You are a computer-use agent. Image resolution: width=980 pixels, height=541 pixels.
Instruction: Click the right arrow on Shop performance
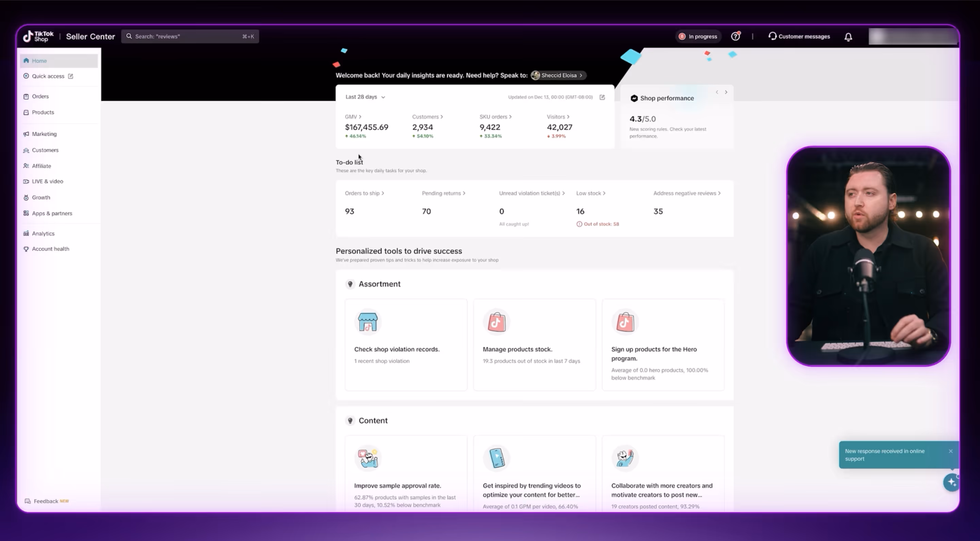tap(726, 92)
